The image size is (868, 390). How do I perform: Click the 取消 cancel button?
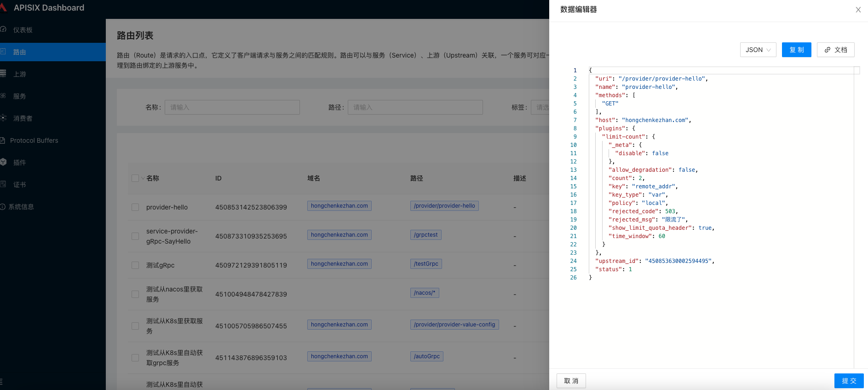click(x=571, y=381)
